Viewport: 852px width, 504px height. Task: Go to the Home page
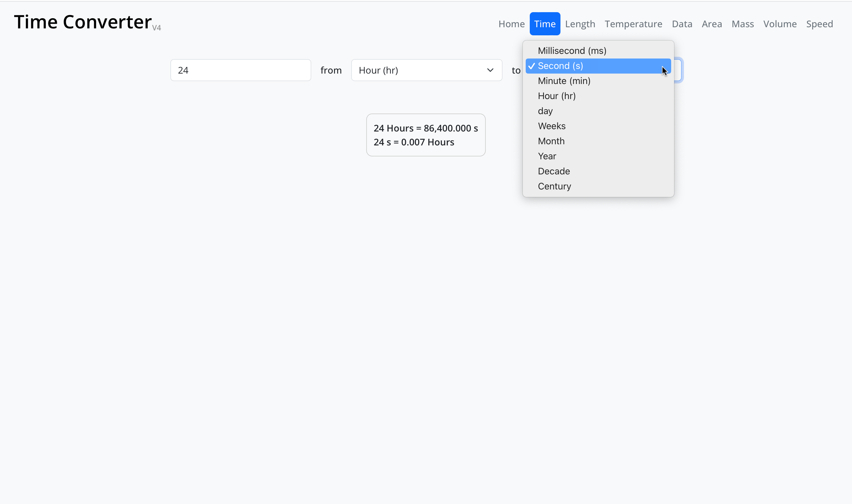[x=511, y=23]
